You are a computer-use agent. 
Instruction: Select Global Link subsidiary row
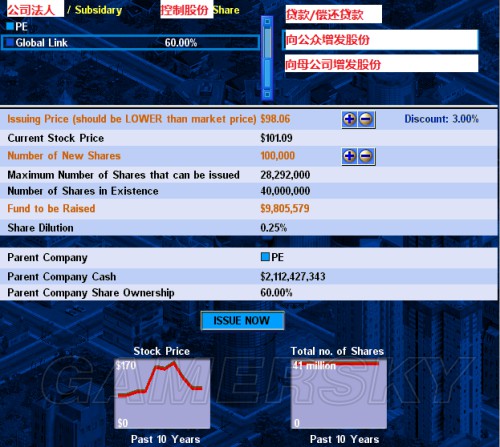(130, 43)
